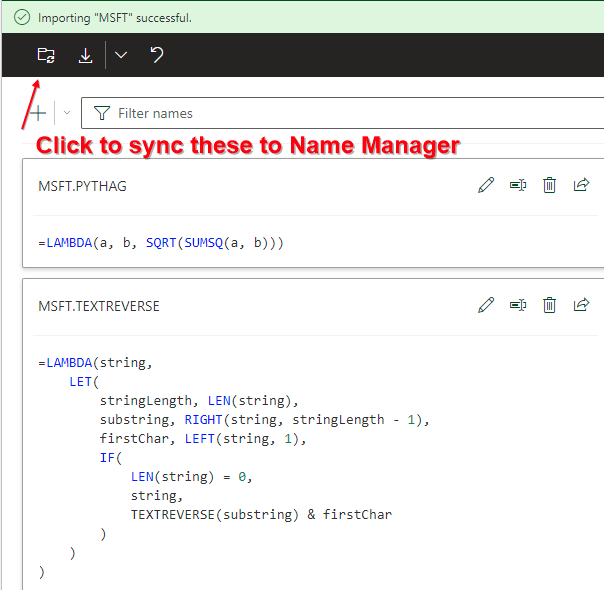Click the import download icon in toolbar
The image size is (604, 590).
point(85,55)
